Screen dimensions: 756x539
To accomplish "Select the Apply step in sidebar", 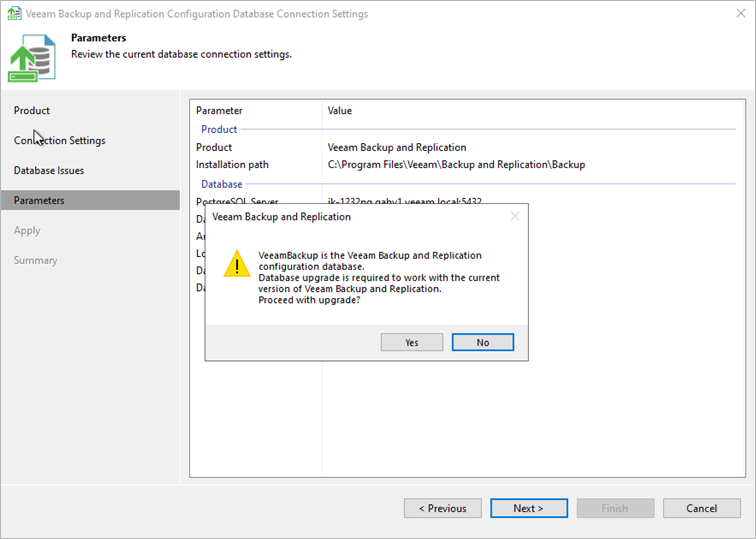I will coord(27,230).
